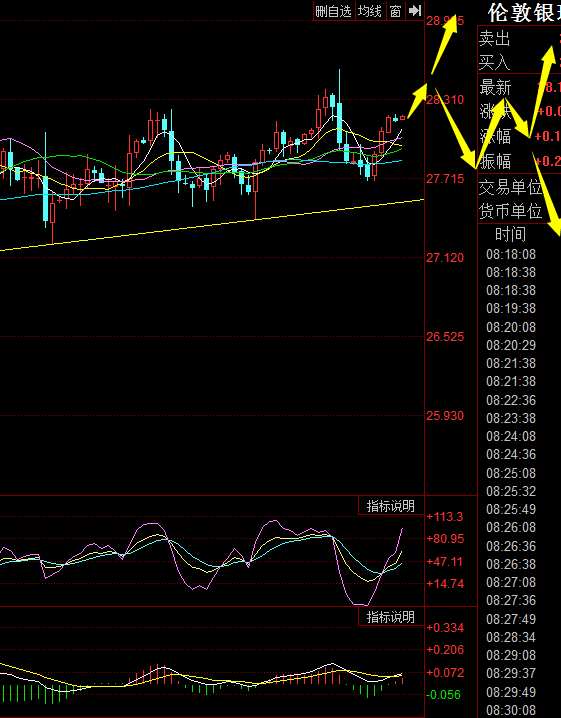Screen dimensions: 561x718
Task: Open 指标说明 in the oscillator panel with +113.3
Action: coord(391,506)
